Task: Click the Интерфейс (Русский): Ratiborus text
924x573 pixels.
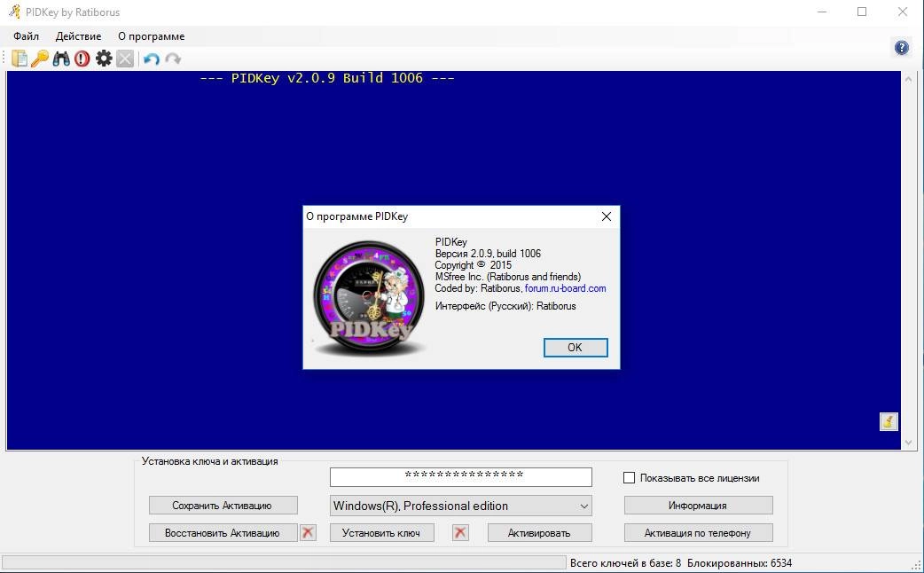Action: 505,306
